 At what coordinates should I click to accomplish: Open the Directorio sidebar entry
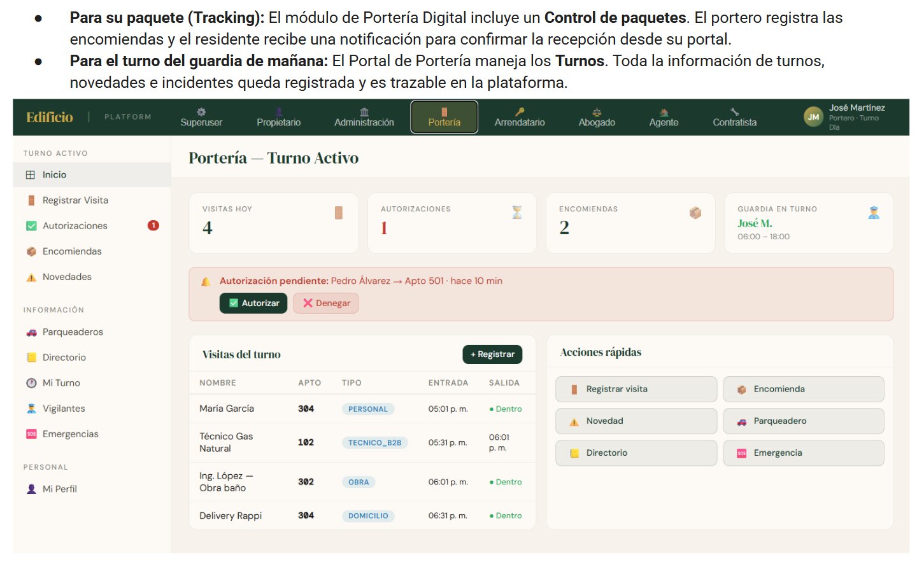(92, 358)
